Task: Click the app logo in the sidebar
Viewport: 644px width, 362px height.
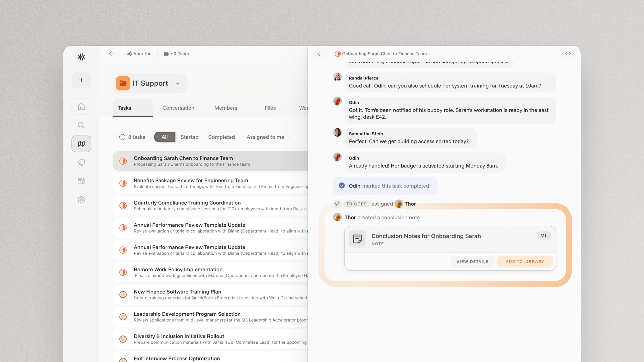Action: tap(81, 57)
